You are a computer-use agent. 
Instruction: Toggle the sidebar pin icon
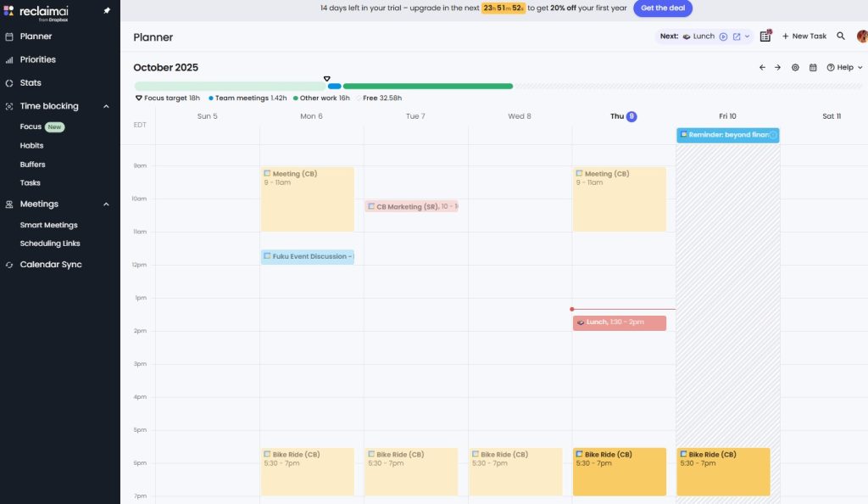[107, 10]
